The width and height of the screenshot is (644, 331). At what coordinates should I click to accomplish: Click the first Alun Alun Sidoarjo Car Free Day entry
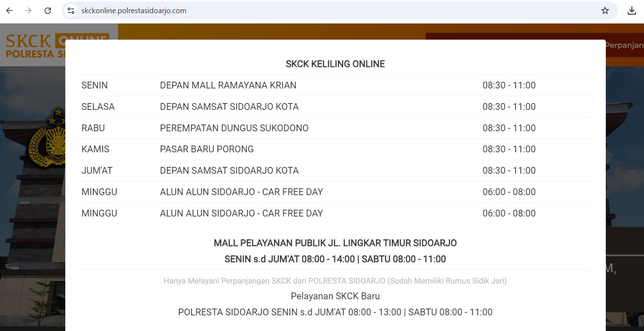[241, 192]
